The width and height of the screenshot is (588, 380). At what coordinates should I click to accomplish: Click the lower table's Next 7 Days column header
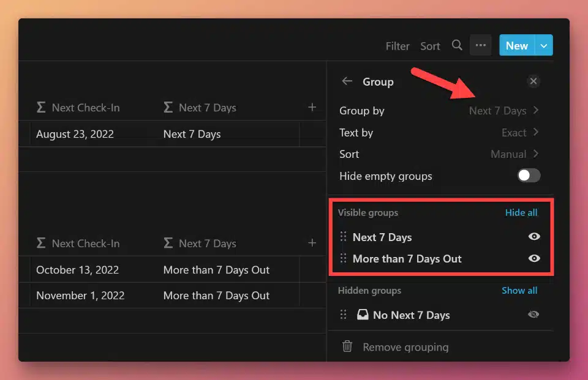[x=200, y=243]
